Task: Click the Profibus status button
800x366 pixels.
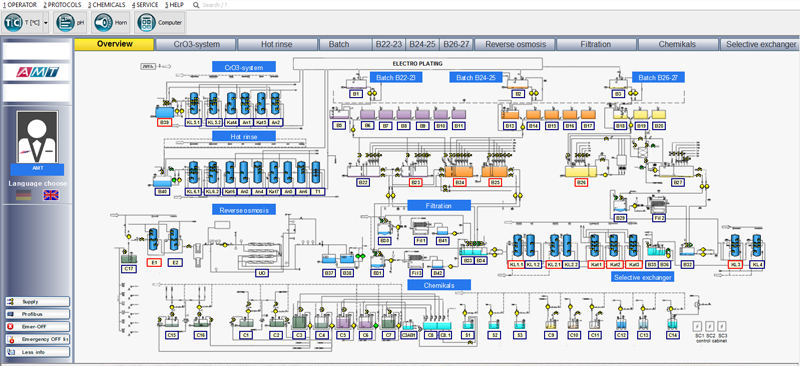Action: click(x=37, y=314)
